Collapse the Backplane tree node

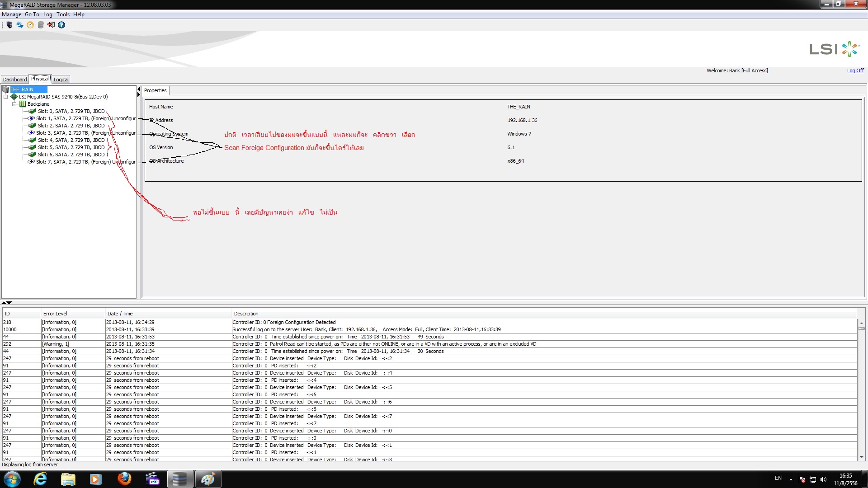[14, 104]
